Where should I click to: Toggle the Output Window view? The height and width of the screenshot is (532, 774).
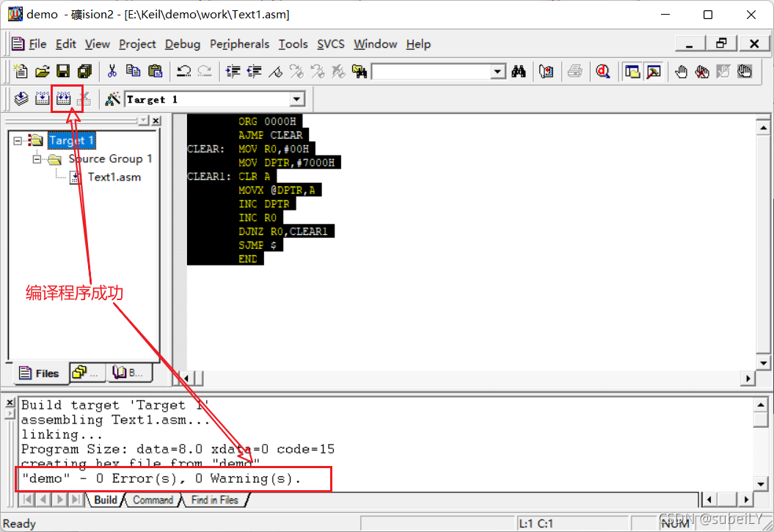654,72
